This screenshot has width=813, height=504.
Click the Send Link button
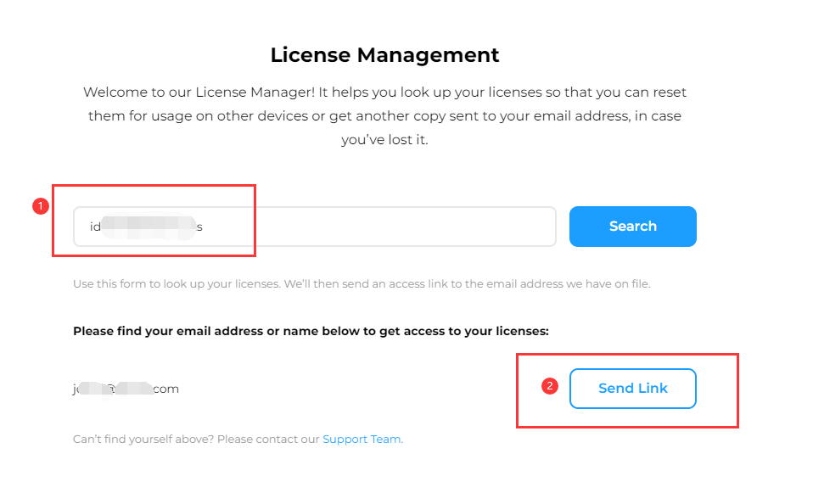pyautogui.click(x=632, y=389)
